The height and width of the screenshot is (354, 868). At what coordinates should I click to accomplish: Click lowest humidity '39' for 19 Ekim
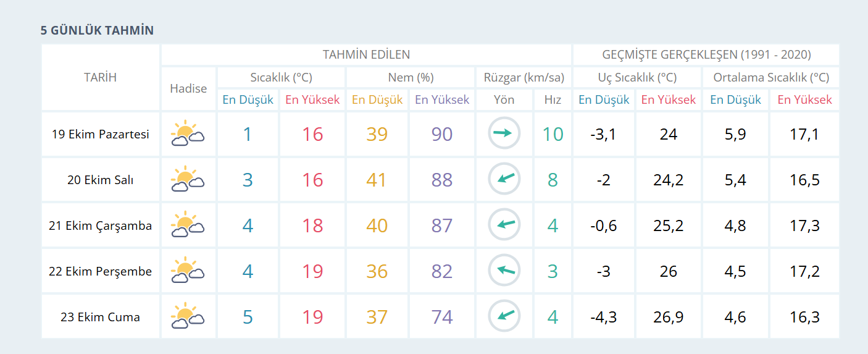377,134
